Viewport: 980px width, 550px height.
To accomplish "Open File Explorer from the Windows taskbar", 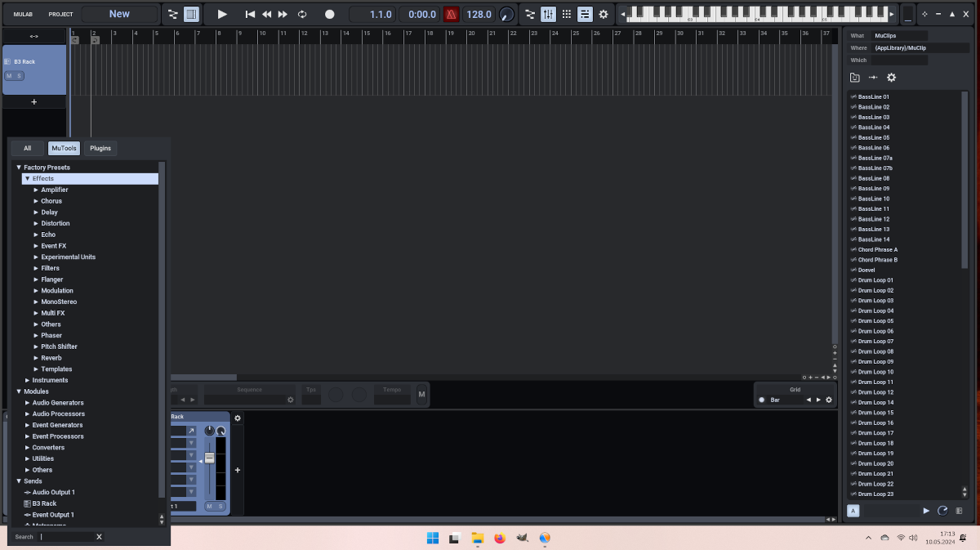I will [478, 538].
